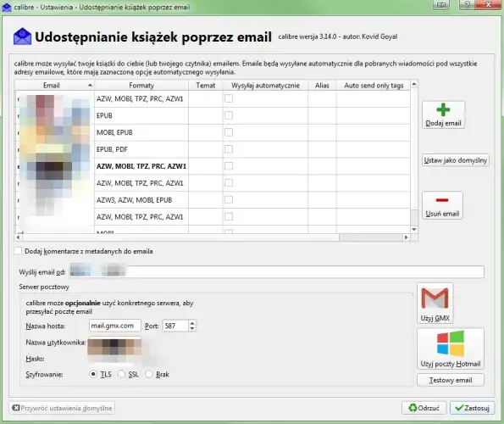Viewport: 504px width, 424px height.
Task: Click the Użyj GMX envelope icon
Action: [x=435, y=298]
